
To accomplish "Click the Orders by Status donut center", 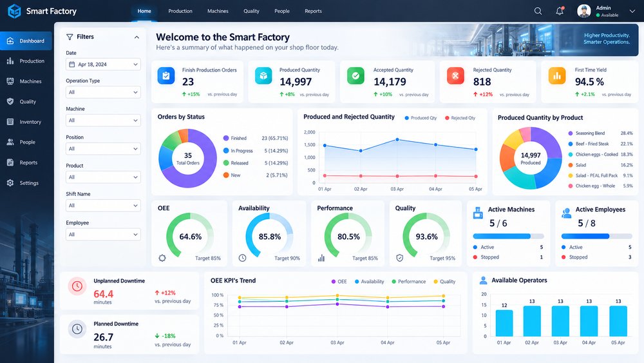I will [x=187, y=158].
